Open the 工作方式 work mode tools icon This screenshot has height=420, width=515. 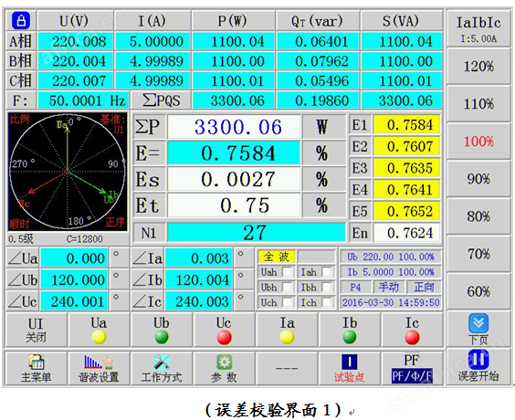(162, 362)
